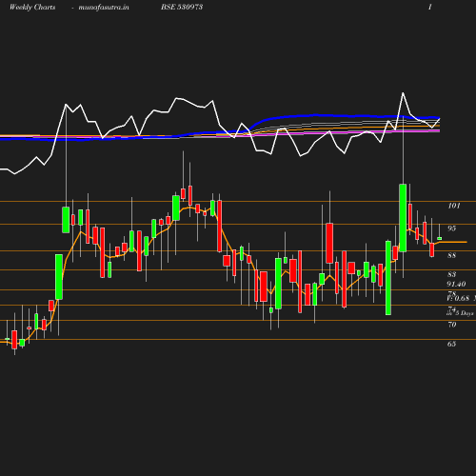Click the current price '91.40'
The height and width of the screenshot is (476, 476).
456,284
